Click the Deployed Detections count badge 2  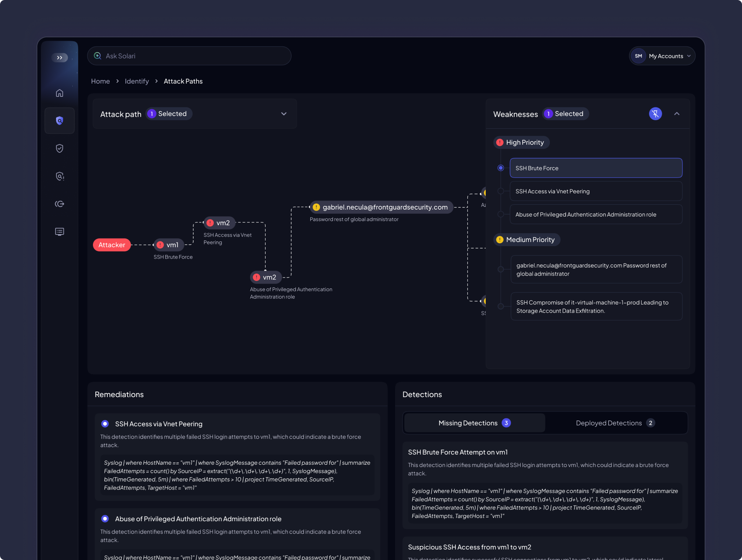651,423
